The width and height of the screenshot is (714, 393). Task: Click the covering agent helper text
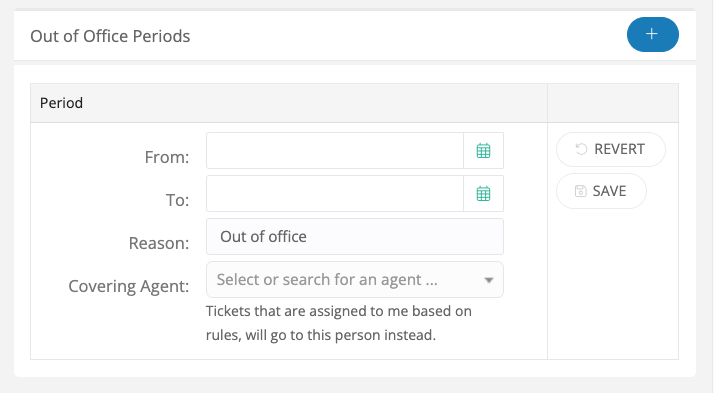(338, 323)
